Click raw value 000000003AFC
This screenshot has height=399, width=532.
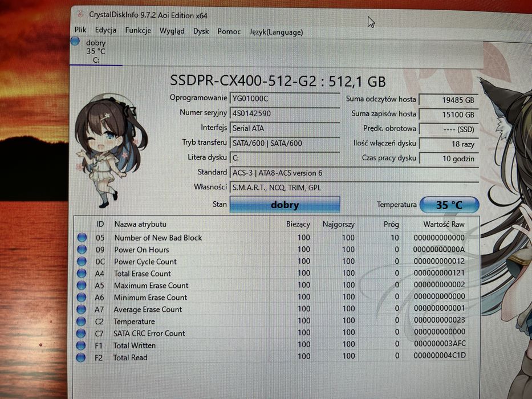point(440,344)
